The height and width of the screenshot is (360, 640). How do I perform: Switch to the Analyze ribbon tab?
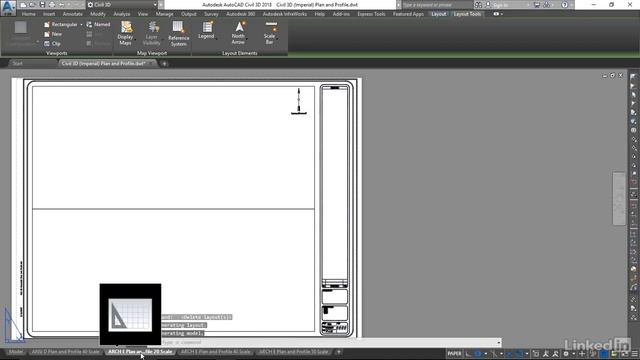(x=122, y=14)
